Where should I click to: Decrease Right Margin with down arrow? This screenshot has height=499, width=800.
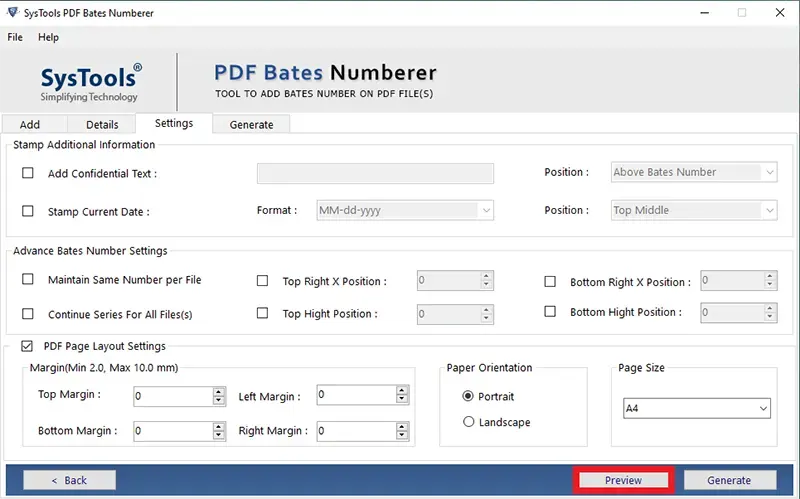402,436
